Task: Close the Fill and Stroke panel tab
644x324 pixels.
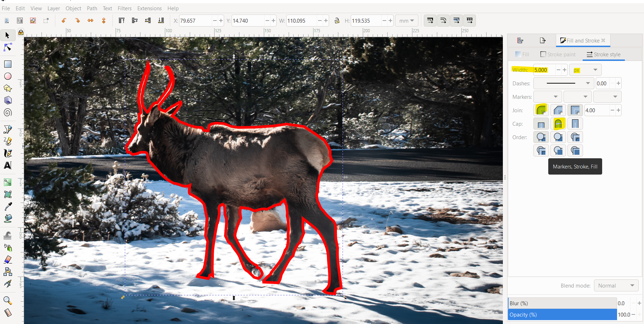Action: coord(603,40)
